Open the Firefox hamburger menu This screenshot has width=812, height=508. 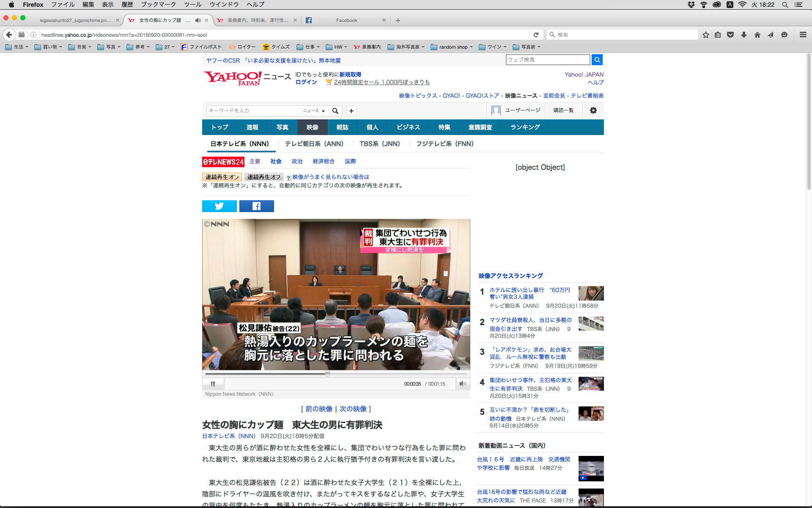[803, 35]
